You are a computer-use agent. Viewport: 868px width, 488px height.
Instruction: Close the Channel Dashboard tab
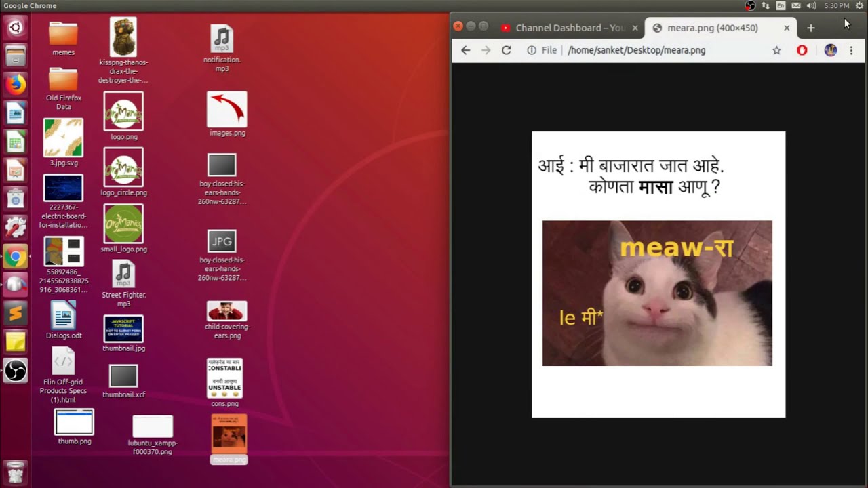point(635,28)
